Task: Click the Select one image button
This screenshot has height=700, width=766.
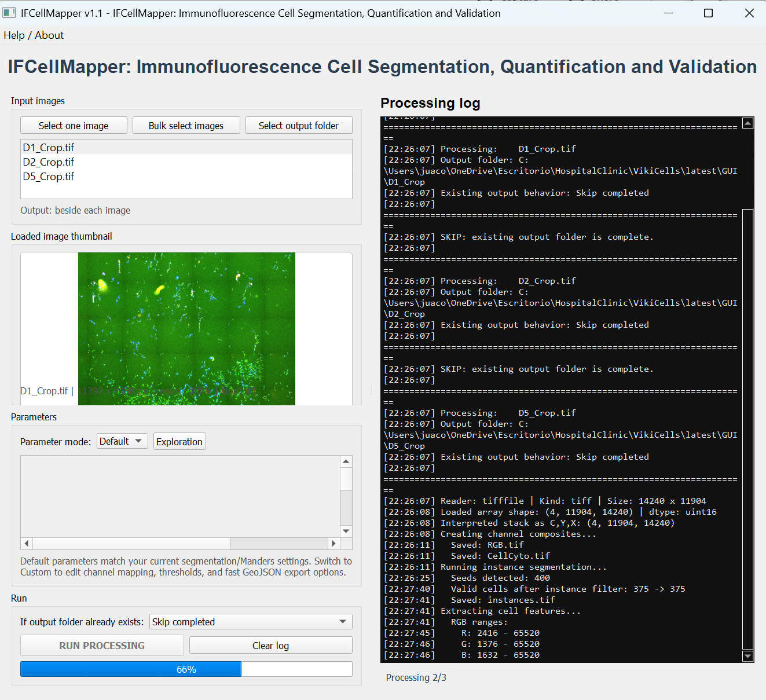Action: click(74, 126)
